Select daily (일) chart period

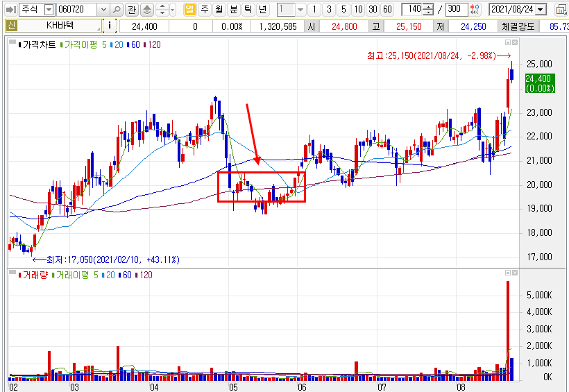(x=190, y=10)
